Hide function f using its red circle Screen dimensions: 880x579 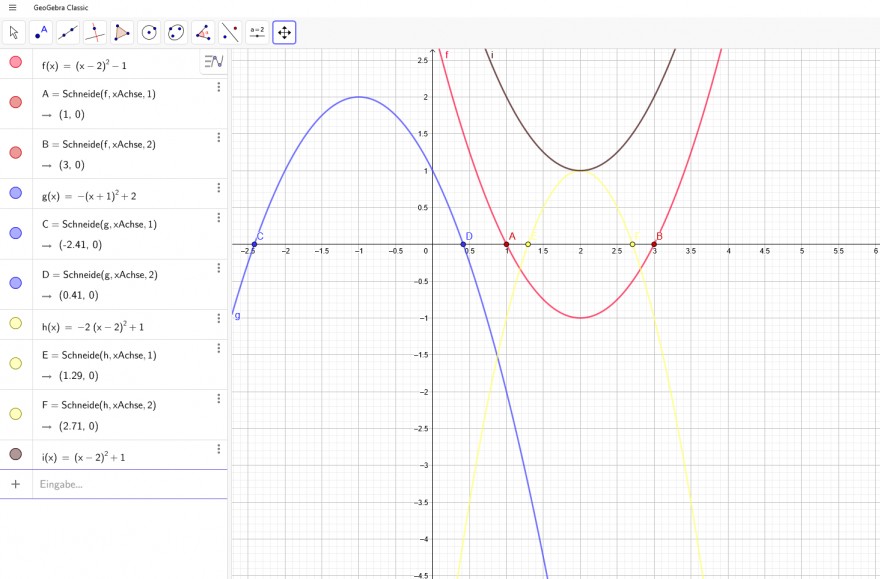(16, 62)
